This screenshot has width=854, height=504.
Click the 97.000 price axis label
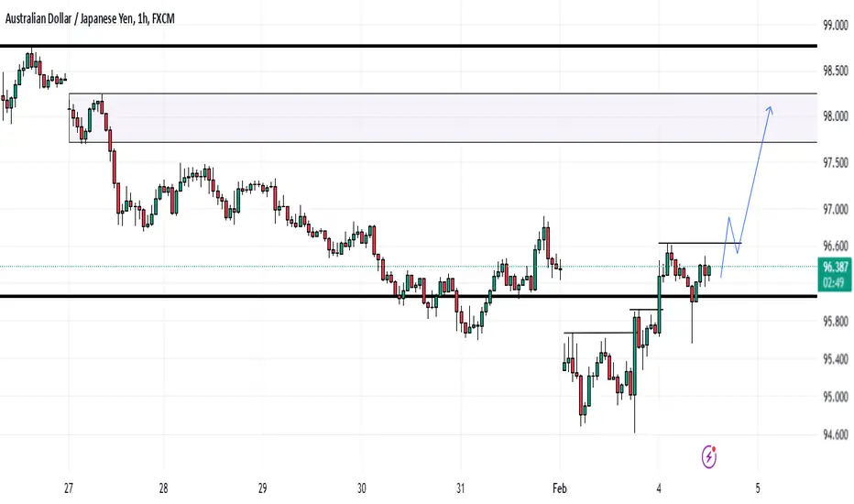[x=836, y=209]
